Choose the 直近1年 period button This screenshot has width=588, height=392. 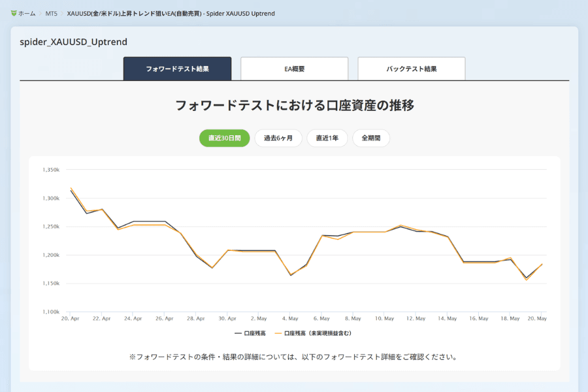point(327,138)
